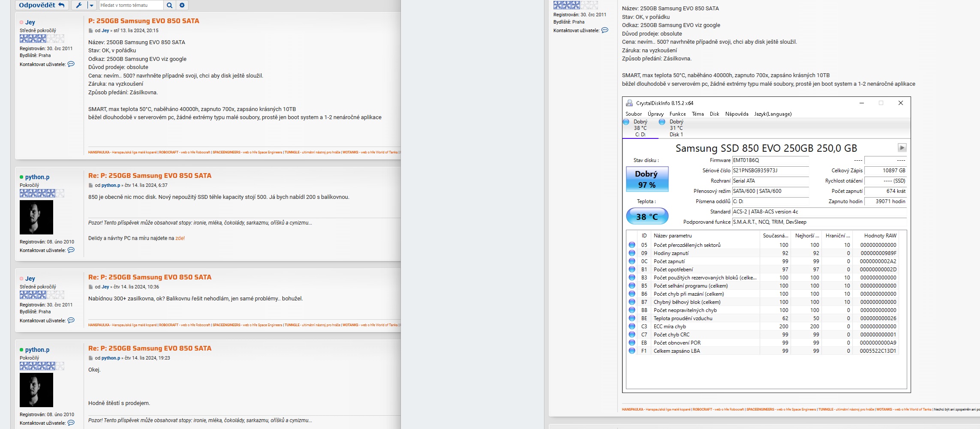Click Celkový Zápis value '10897 GB'
Viewport: 980px width, 429px height.
pyautogui.click(x=885, y=171)
